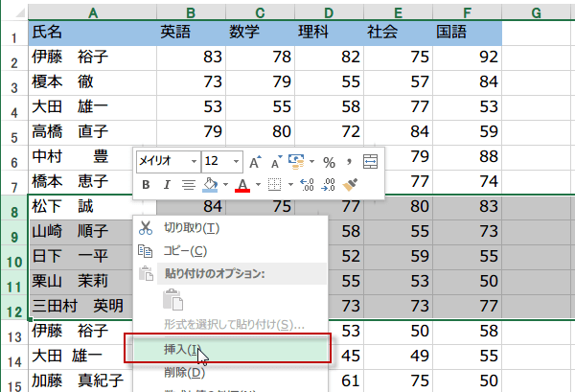
Task: Click the paste option clipboard icon
Action: [172, 300]
